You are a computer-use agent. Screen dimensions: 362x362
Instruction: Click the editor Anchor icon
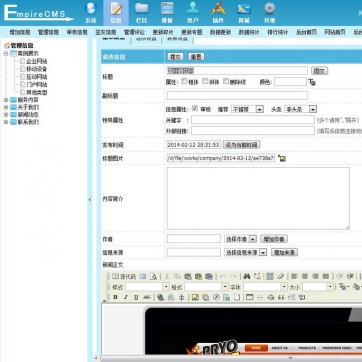coord(182,297)
